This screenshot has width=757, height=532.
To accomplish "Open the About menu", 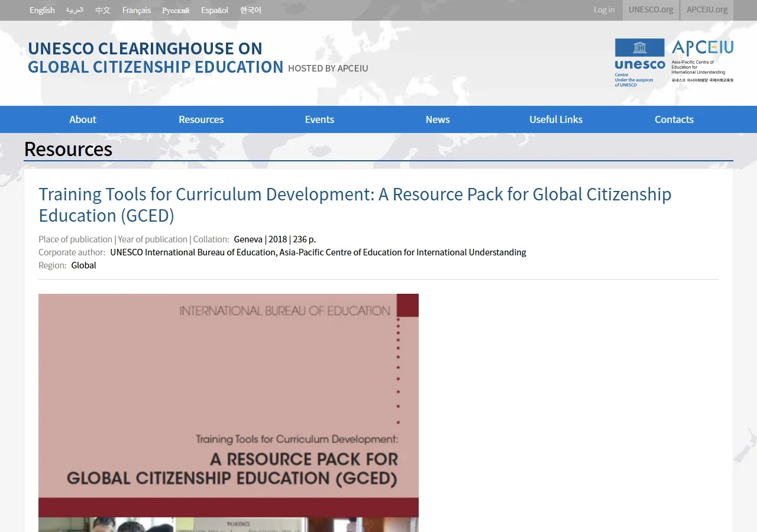I will (x=83, y=119).
